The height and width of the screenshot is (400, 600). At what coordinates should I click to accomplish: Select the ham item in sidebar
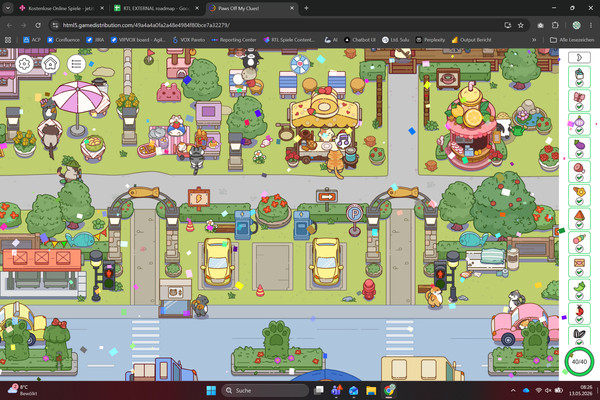pyautogui.click(x=579, y=171)
